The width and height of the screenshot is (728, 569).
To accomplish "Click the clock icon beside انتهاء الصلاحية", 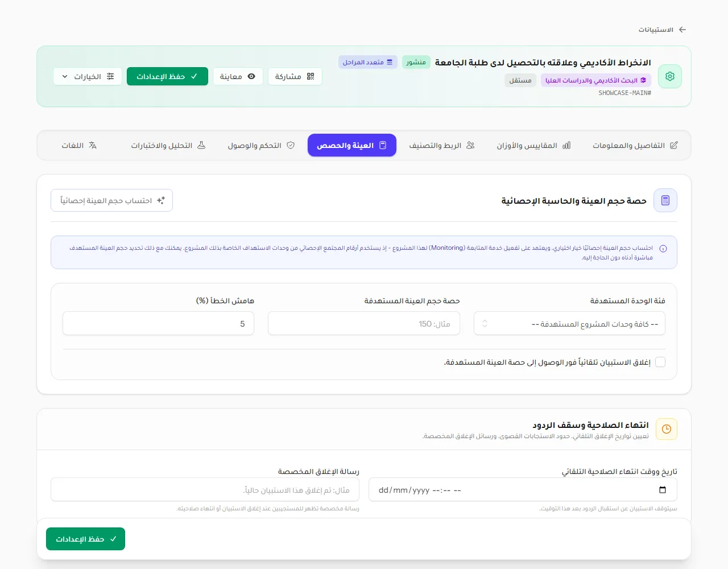I will pos(667,429).
